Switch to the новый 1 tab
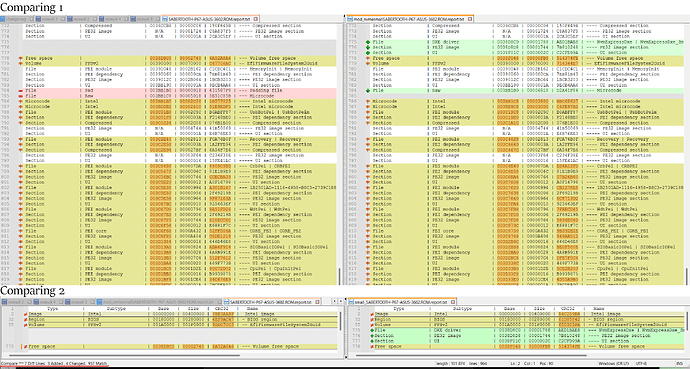Screen dimensions: 690x369 (50, 19)
